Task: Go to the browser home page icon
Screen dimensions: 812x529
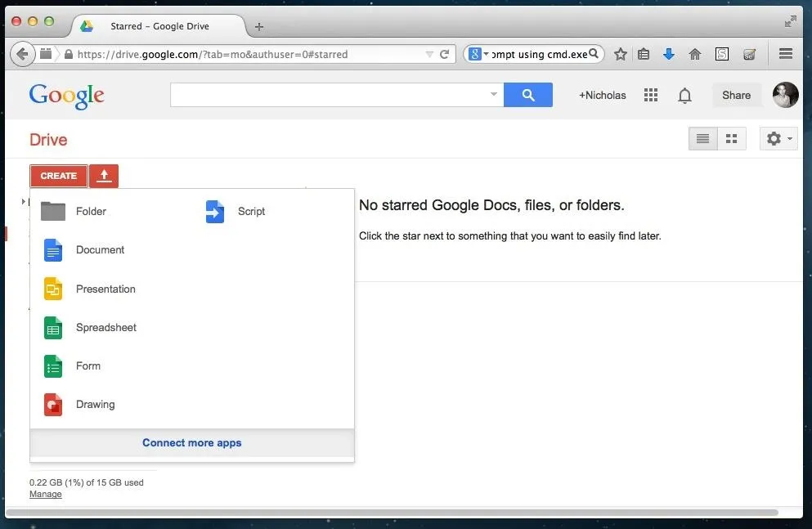Action: (x=695, y=54)
